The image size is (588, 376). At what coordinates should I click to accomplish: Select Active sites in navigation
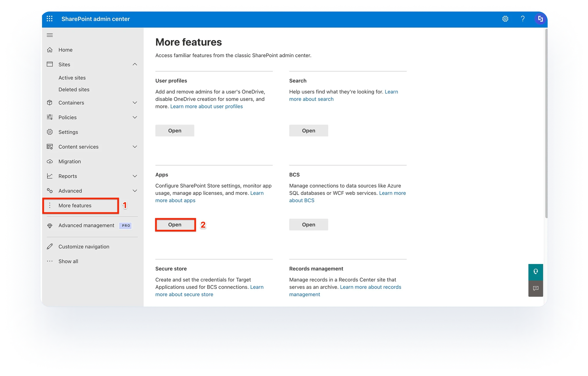point(72,78)
